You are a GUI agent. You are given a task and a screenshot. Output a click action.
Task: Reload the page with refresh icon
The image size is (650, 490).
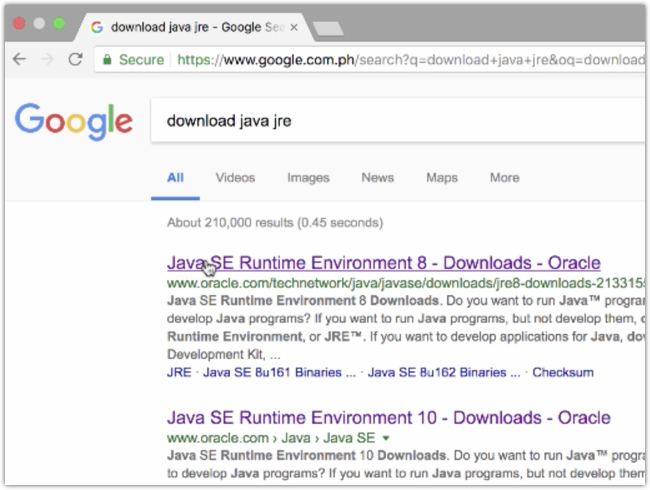[x=75, y=60]
